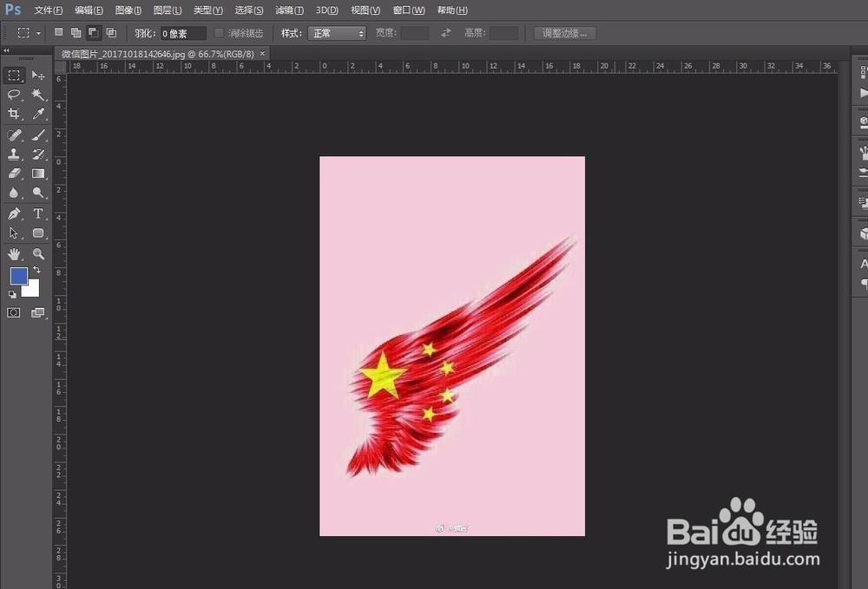Open the 样式 style dropdown
Screen dimensions: 868x589
337,33
